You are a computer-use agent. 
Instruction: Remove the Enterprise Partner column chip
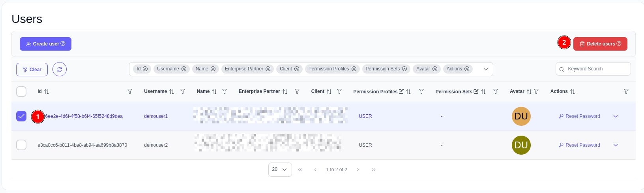pos(268,69)
